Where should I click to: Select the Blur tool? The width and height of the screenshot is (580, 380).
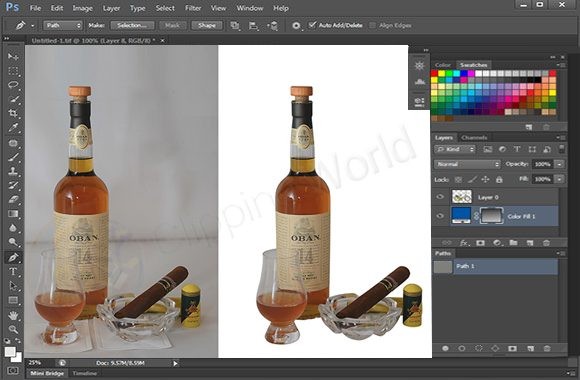coord(13,228)
